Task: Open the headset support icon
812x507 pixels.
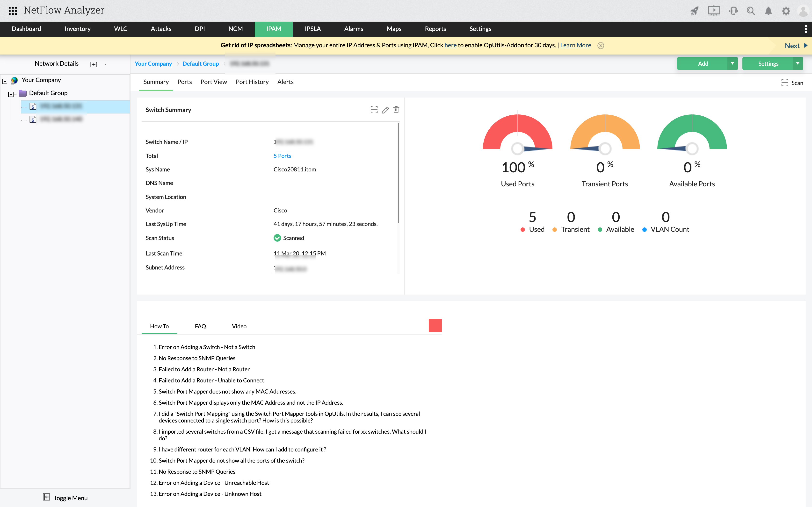Action: [733, 11]
